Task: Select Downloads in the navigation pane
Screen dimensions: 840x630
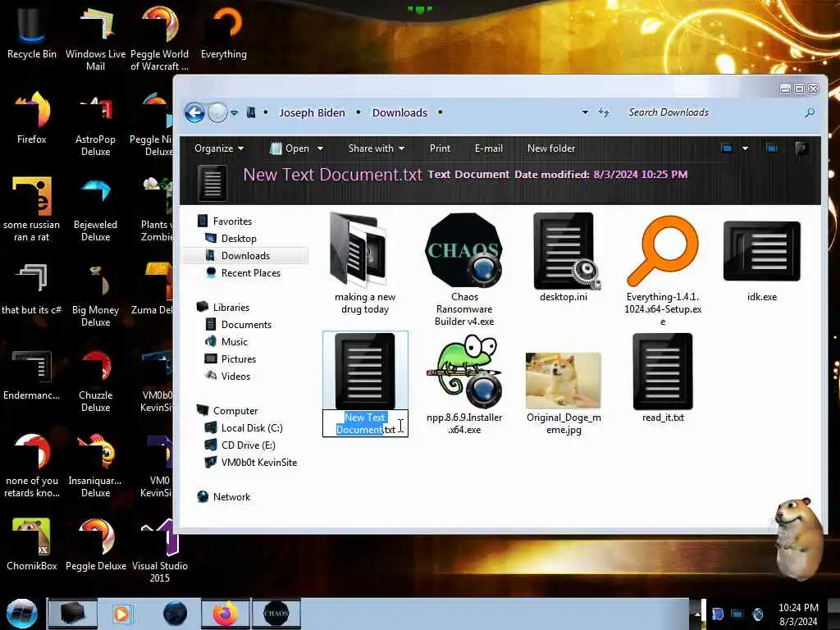Action: [x=245, y=256]
